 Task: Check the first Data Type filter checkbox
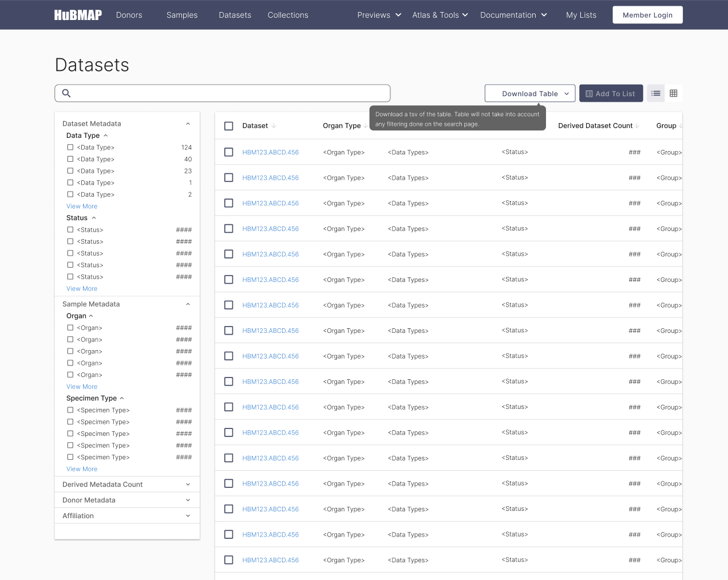coord(70,147)
